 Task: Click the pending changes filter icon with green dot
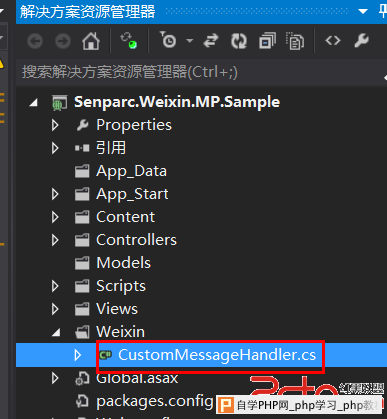[x=129, y=41]
